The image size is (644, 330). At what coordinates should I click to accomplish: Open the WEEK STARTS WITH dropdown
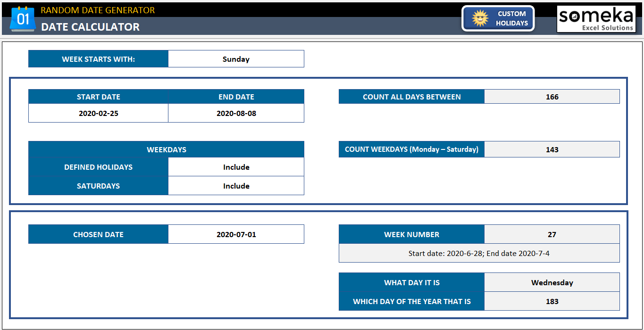[236, 58]
